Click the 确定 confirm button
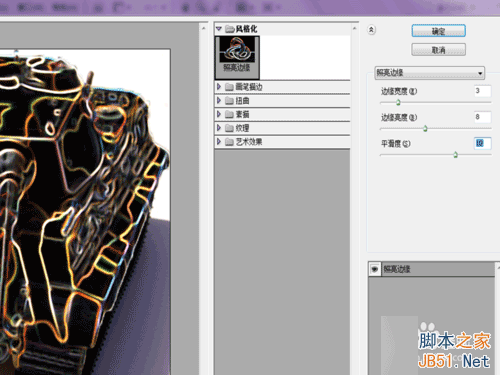The width and height of the screenshot is (500, 375). point(438,31)
